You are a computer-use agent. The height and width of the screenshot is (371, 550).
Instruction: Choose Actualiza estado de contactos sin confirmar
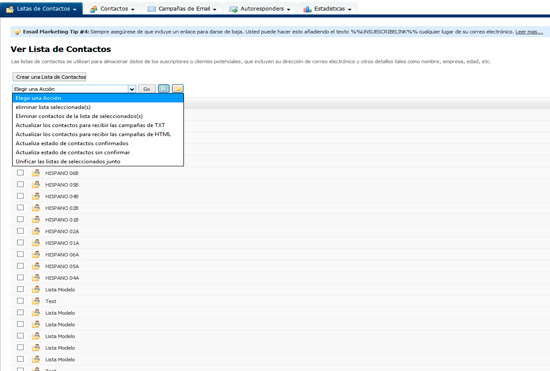tap(98, 153)
